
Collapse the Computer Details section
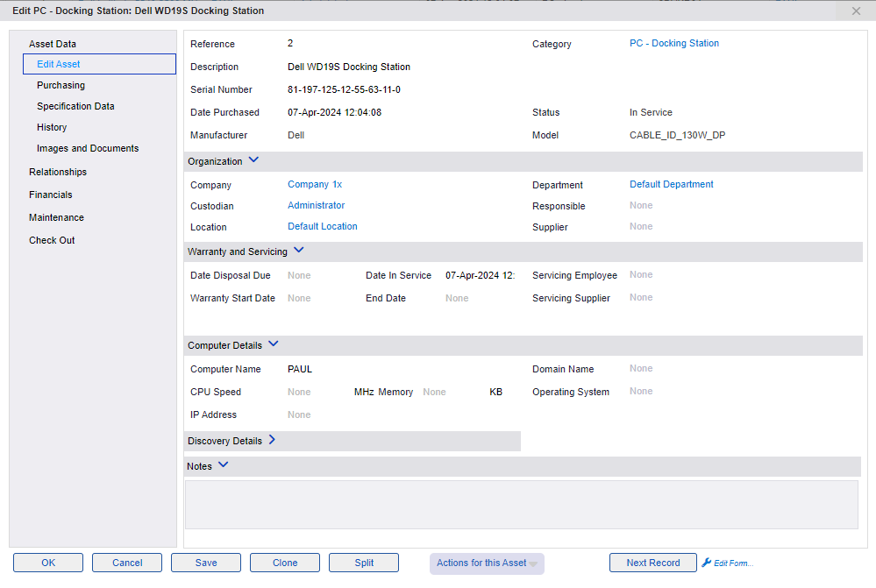(x=273, y=344)
